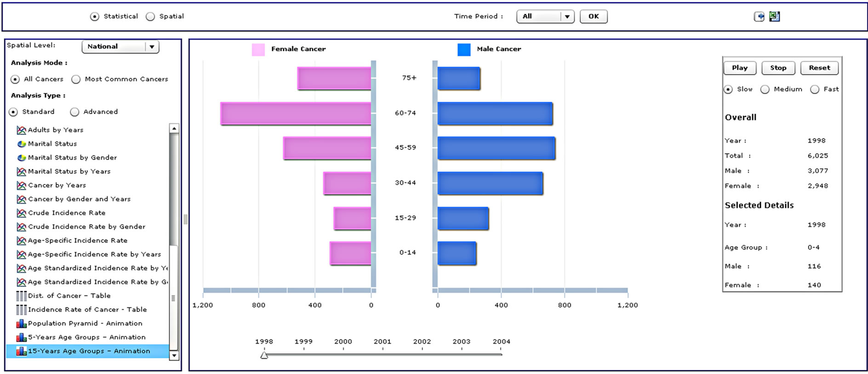Click the panel splitter handle
Viewport: 868px width, 374px height.
[x=185, y=219]
